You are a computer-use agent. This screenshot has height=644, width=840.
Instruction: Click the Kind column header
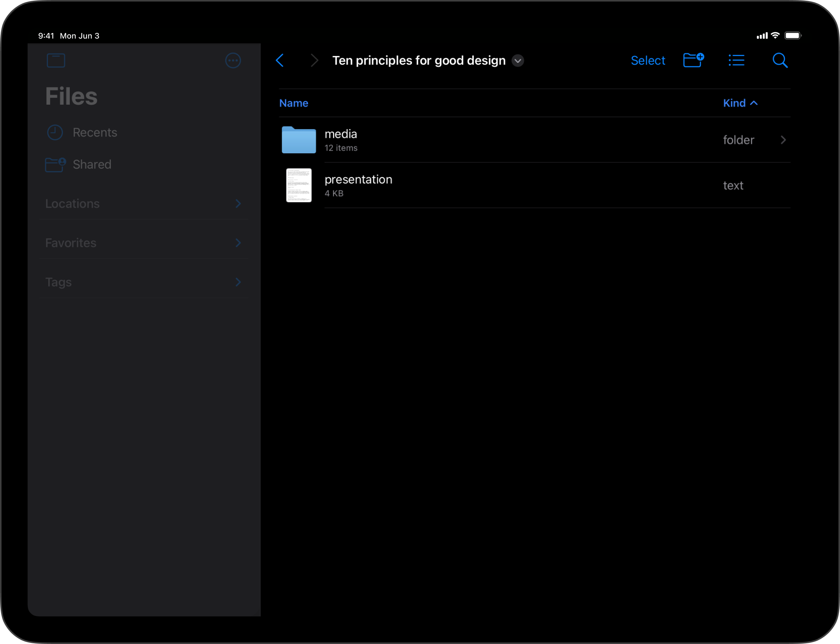coord(739,103)
